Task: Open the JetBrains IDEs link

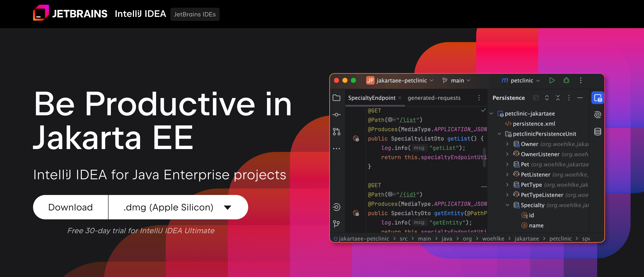Action: click(195, 14)
